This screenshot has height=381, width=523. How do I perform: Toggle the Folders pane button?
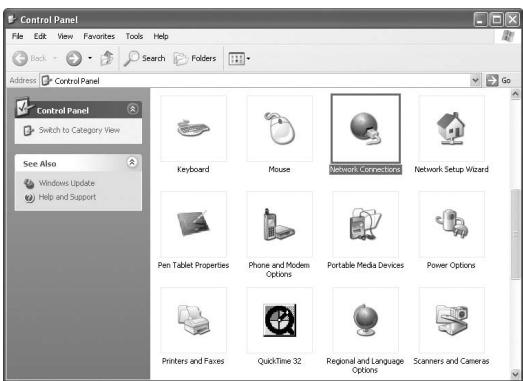point(195,59)
